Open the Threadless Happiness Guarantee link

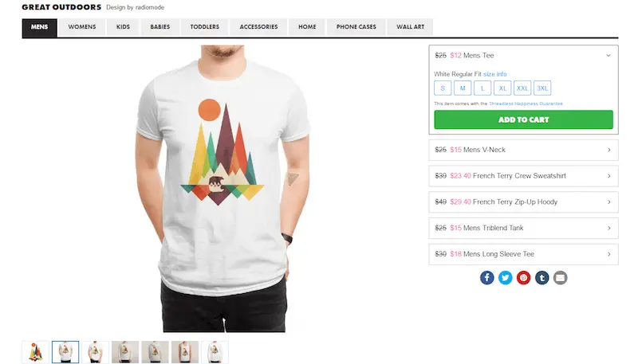point(526,104)
